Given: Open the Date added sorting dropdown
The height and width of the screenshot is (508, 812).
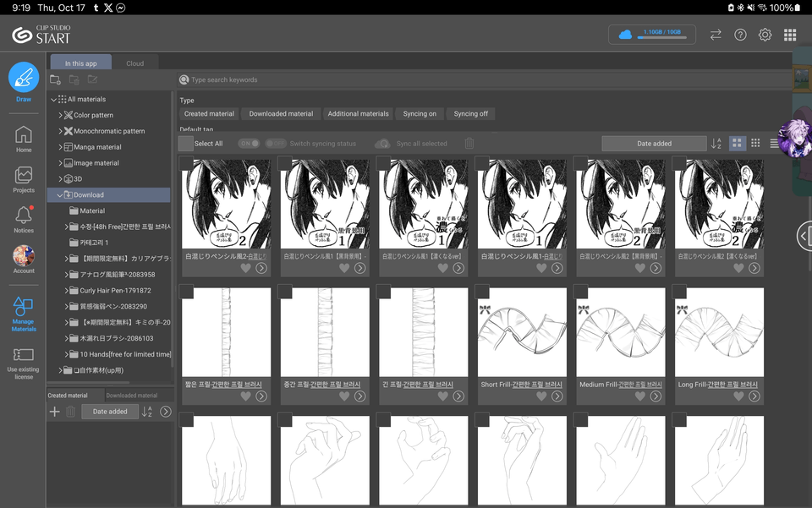Looking at the screenshot, I should click(x=654, y=143).
